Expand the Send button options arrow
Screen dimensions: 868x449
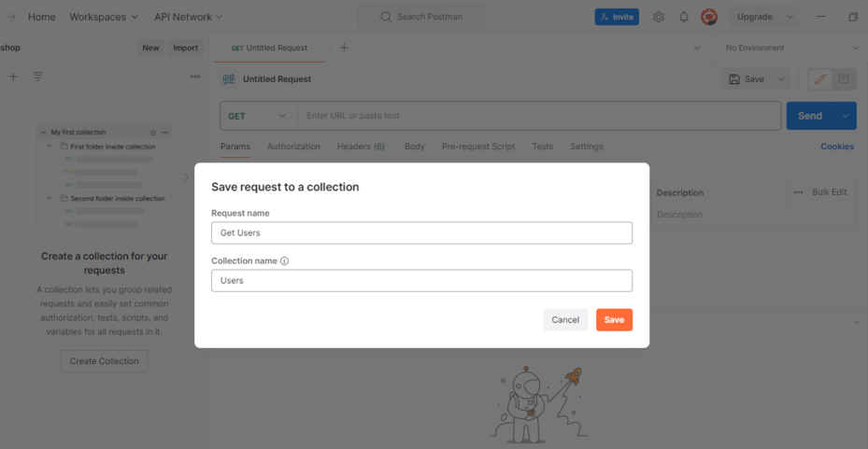pyautogui.click(x=846, y=116)
